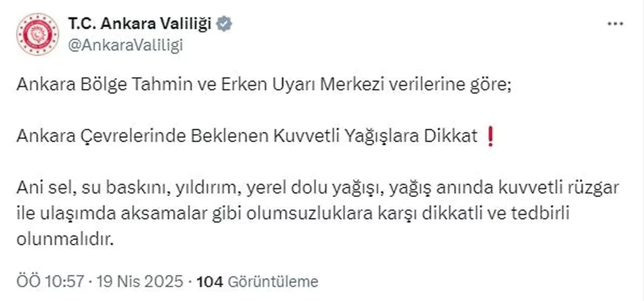Click the red exclamation mark emoji
Viewport: 644px width, 301px height.
click(491, 137)
